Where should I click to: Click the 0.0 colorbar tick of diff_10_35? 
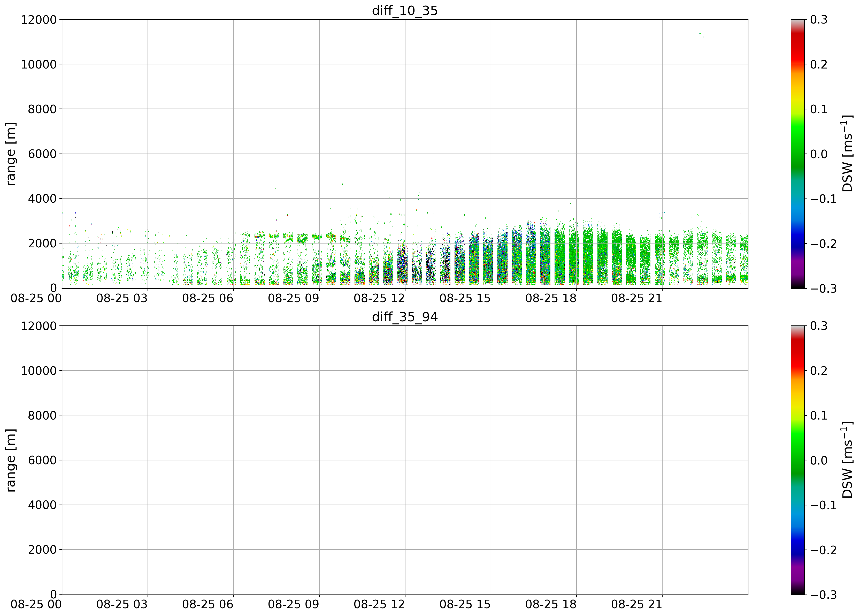click(819, 154)
